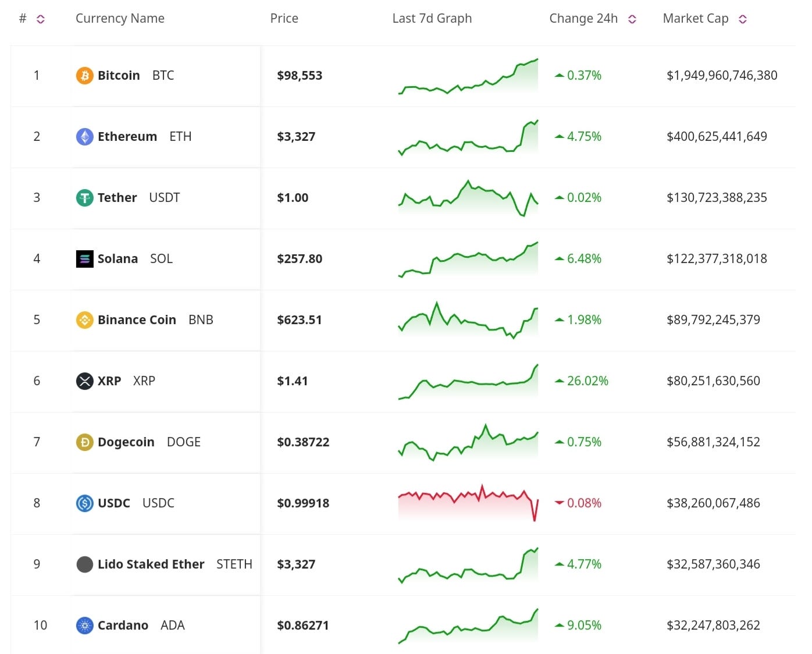Image resolution: width=812 pixels, height=654 pixels.
Task: Select Ethereum's market cap $400,625,441,649
Action: click(717, 137)
